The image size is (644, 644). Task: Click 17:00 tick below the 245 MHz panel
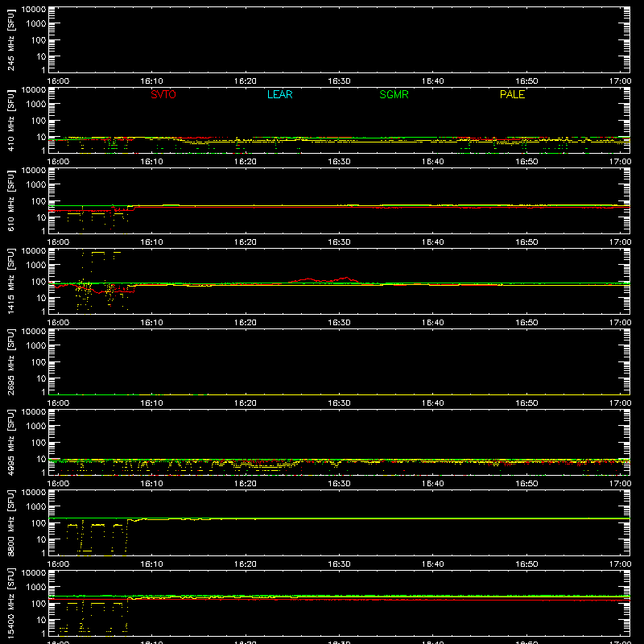[620, 81]
